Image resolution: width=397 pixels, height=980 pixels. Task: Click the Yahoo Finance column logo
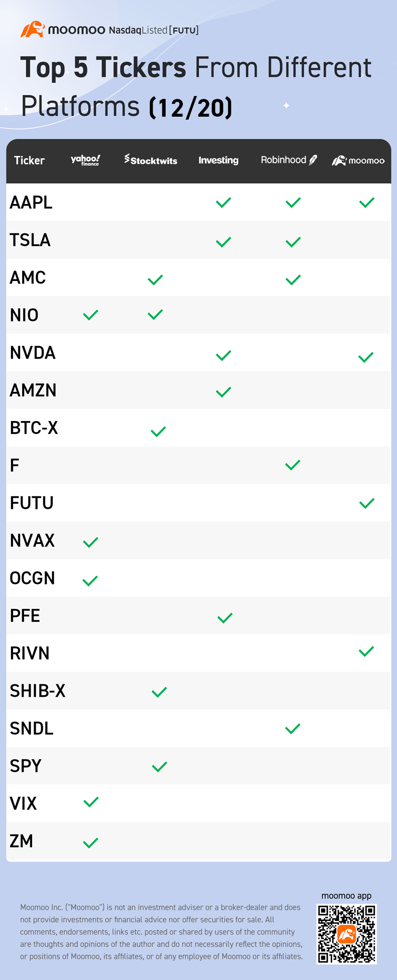click(85, 160)
